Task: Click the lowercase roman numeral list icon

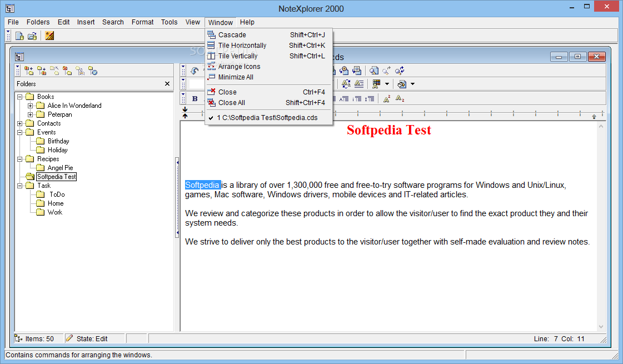Action: (x=357, y=98)
